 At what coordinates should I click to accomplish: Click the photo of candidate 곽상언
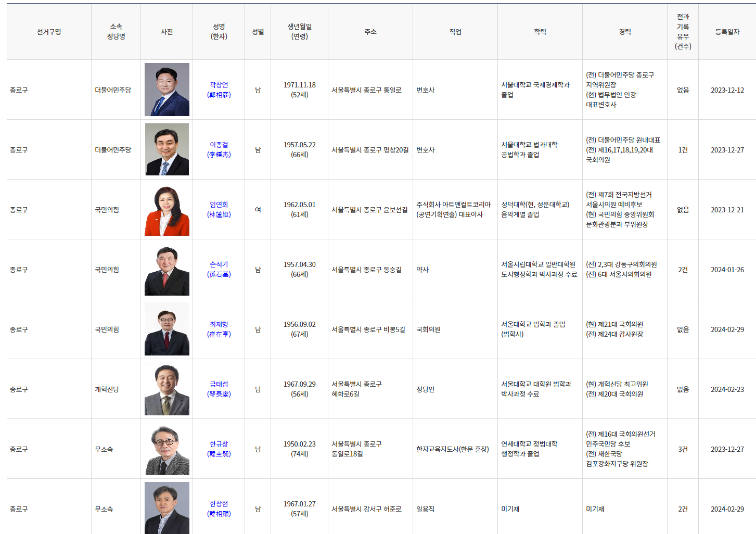(167, 90)
